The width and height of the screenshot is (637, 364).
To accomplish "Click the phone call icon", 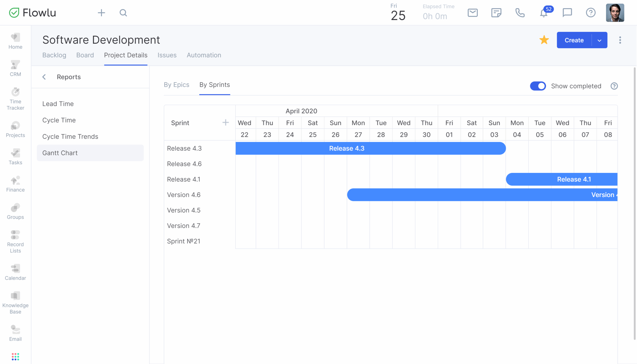I will pyautogui.click(x=520, y=13).
